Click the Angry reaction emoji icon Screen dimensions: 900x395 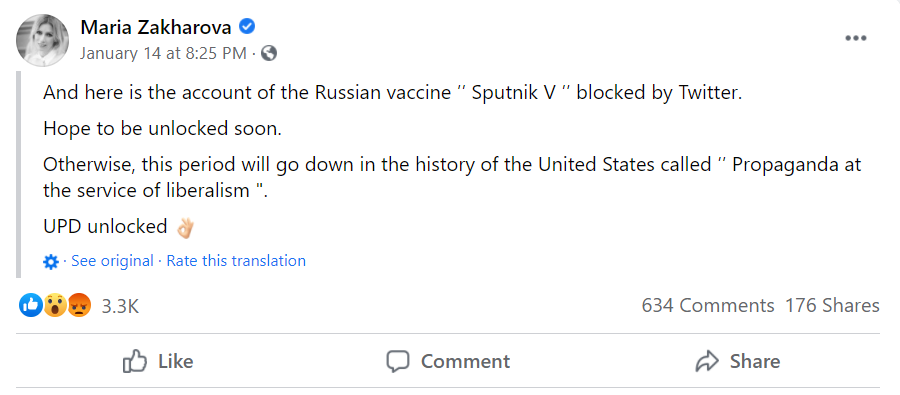tap(79, 305)
